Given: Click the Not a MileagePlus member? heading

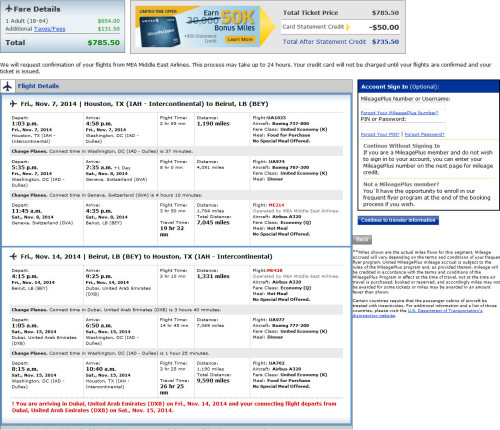Looking at the screenshot, I should tap(401, 184).
